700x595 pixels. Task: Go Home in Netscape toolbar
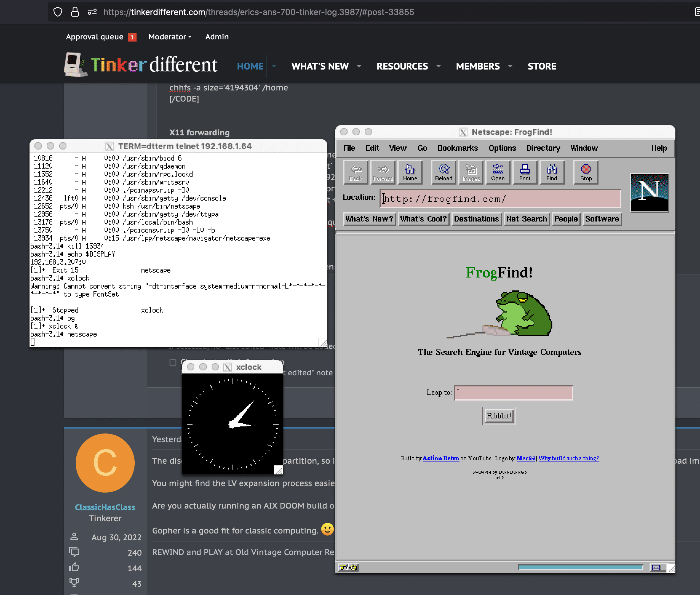[410, 172]
